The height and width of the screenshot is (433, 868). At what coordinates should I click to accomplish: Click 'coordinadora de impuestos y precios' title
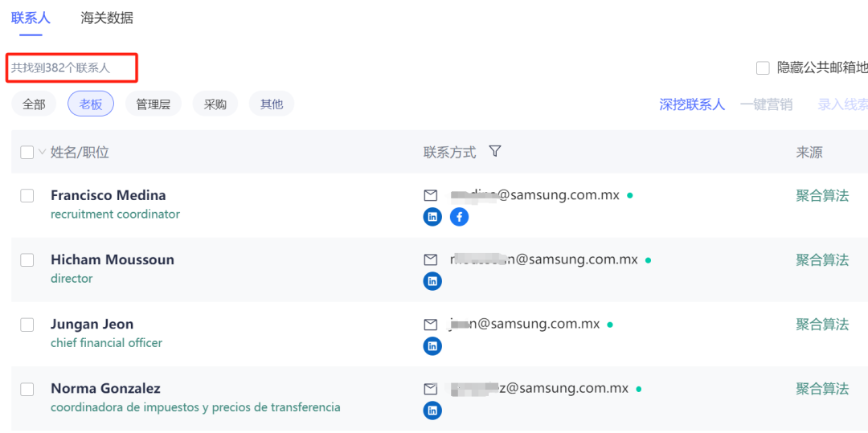click(x=195, y=407)
